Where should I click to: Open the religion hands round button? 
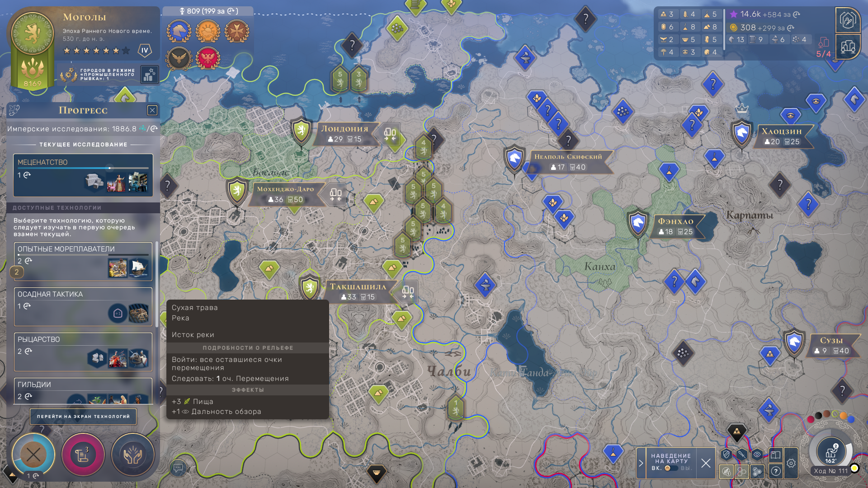pyautogui.click(x=132, y=455)
